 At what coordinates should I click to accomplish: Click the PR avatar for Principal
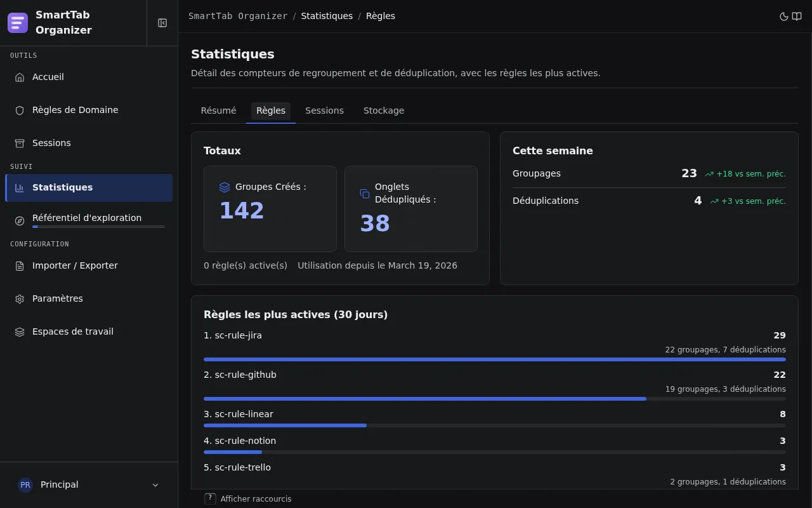point(25,485)
